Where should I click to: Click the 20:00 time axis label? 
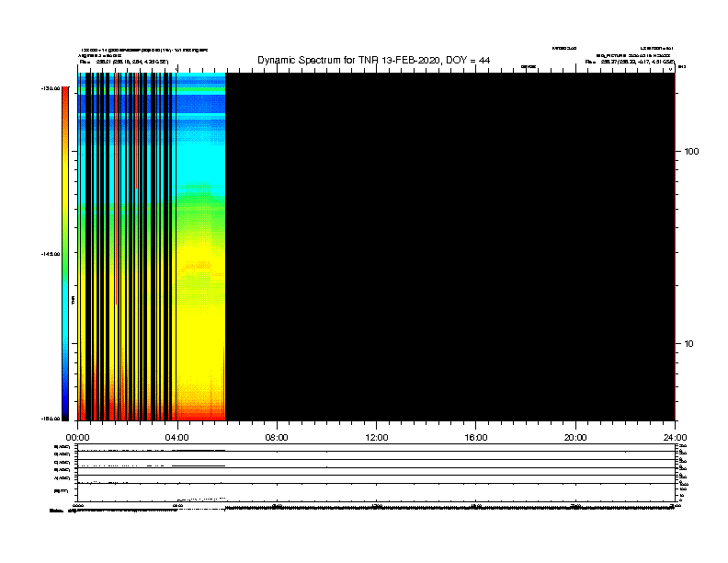pos(575,438)
